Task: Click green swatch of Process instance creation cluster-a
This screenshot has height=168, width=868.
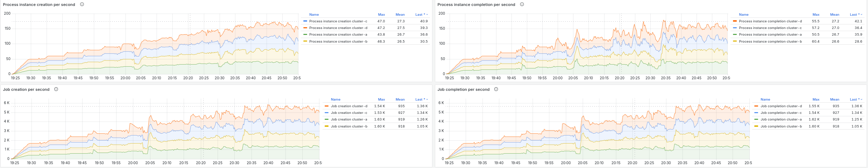Action: coord(305,34)
